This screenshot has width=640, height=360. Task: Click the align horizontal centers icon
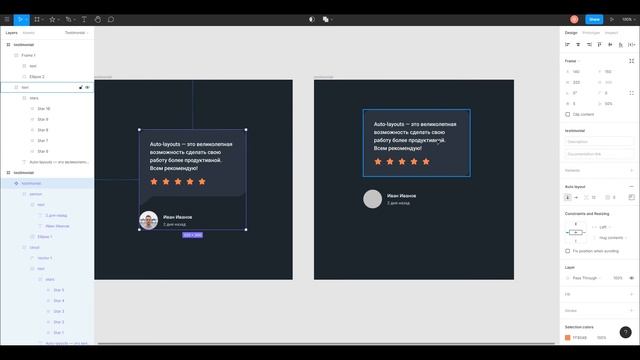(x=578, y=44)
